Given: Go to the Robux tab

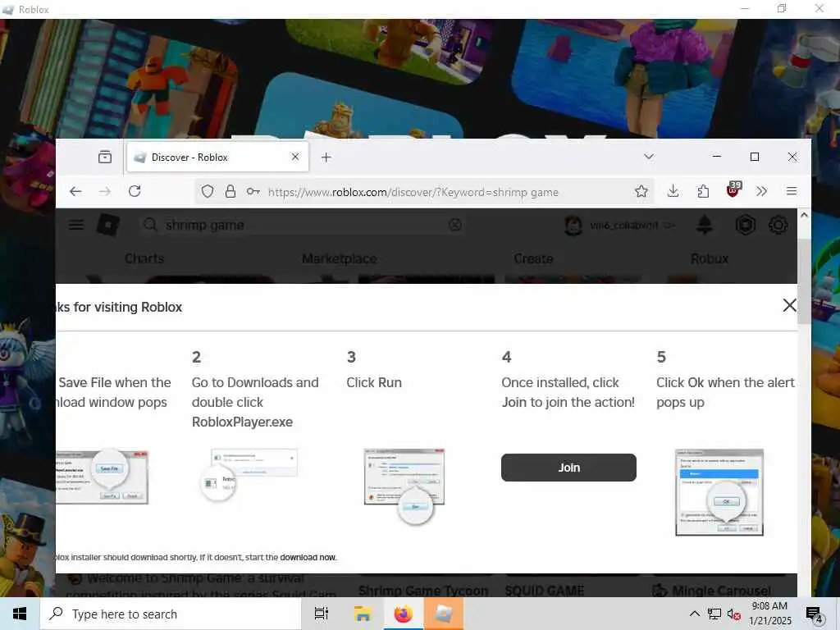Looking at the screenshot, I should pyautogui.click(x=710, y=258).
